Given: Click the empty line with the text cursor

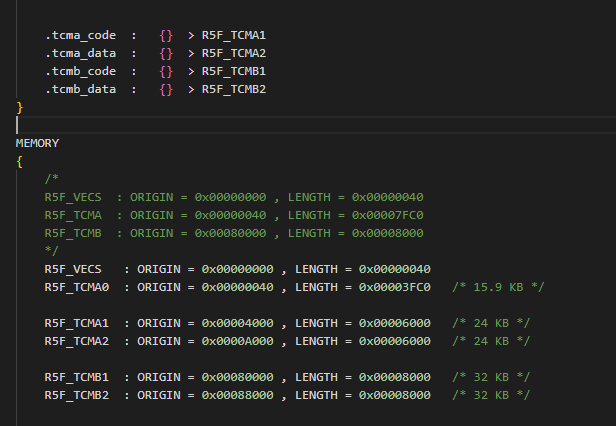Looking at the screenshot, I should coord(316,125).
